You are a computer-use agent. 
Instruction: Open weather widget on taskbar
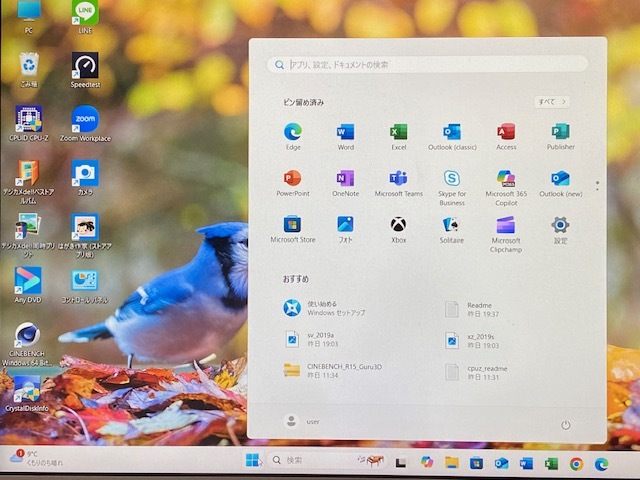[x=37, y=458]
